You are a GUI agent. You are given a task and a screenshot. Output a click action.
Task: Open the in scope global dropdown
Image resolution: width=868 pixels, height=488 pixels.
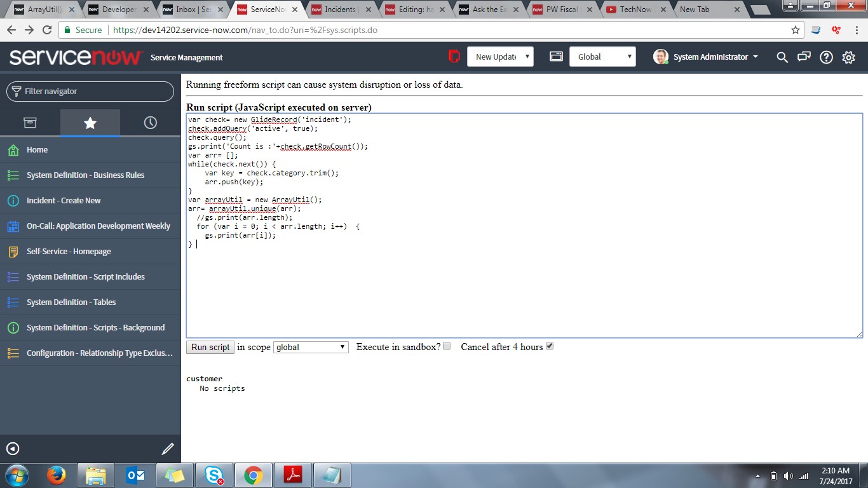pos(311,347)
